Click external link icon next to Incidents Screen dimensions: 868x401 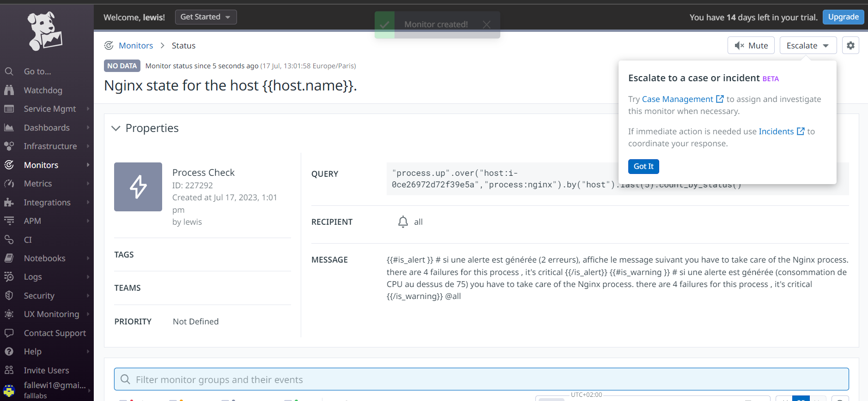pyautogui.click(x=801, y=131)
